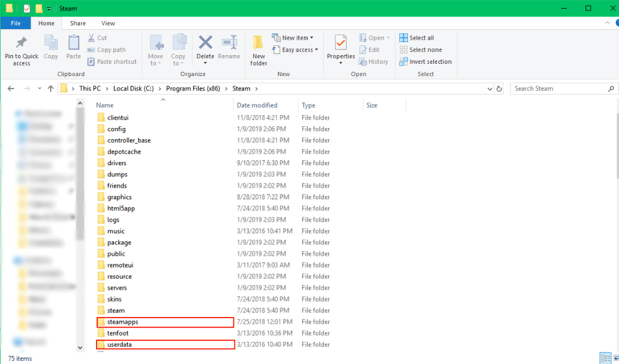Screen dimensions: 619x364
Task: Go back with the Back arrow
Action: 11,89
